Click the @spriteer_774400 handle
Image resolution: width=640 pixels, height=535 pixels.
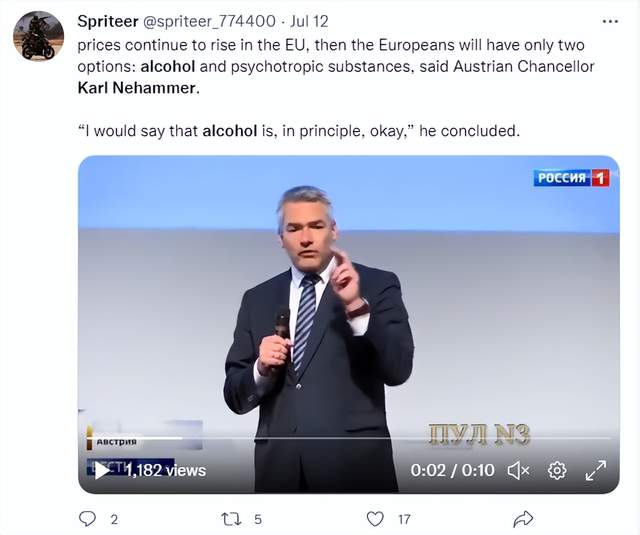[210, 21]
